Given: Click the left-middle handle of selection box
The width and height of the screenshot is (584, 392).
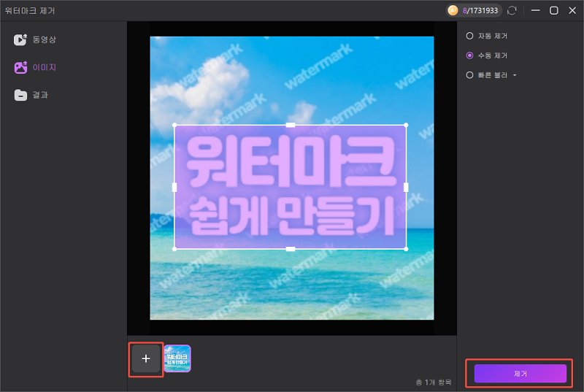Looking at the screenshot, I should pyautogui.click(x=174, y=187).
